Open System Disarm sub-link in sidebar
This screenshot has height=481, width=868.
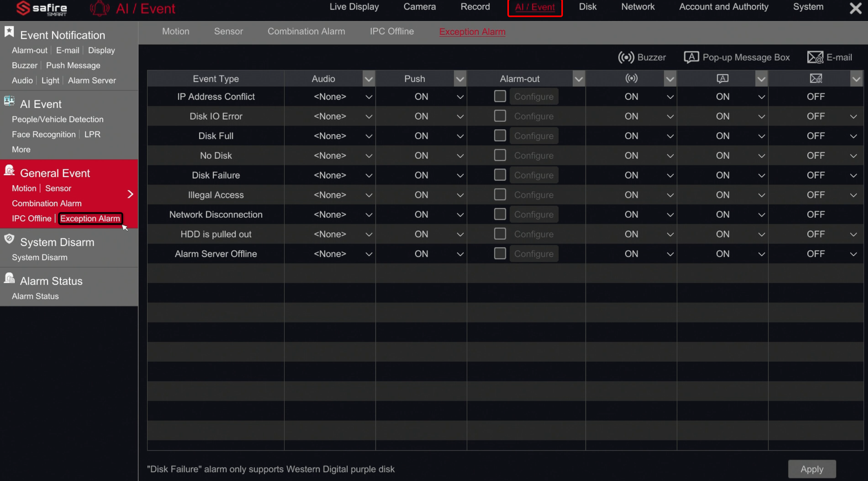point(40,257)
